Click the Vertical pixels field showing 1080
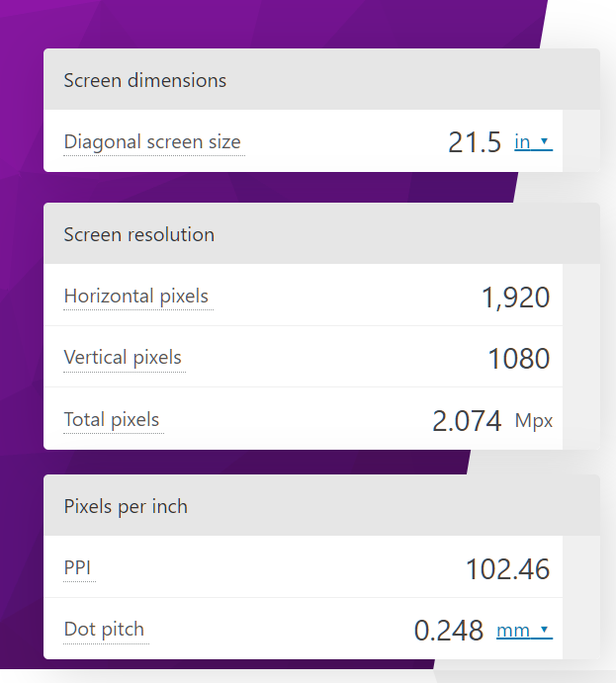Screen dimensions: 616x683 tap(518, 358)
